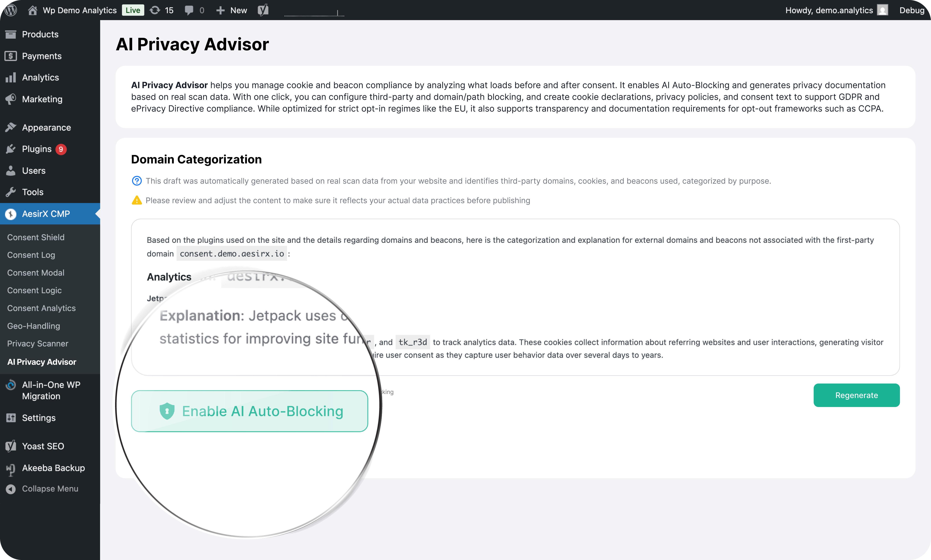Image resolution: width=931 pixels, height=560 pixels.
Task: Open the Yoast icon in admin bar
Action: pyautogui.click(x=263, y=10)
